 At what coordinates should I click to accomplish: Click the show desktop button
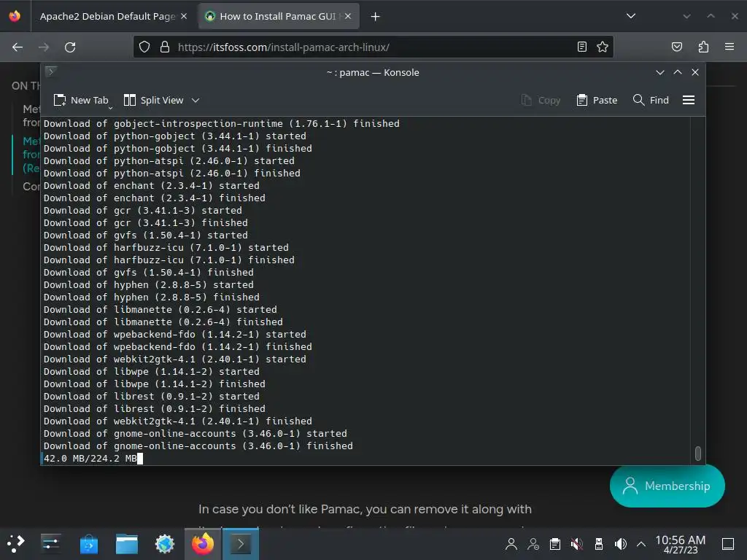click(x=728, y=544)
